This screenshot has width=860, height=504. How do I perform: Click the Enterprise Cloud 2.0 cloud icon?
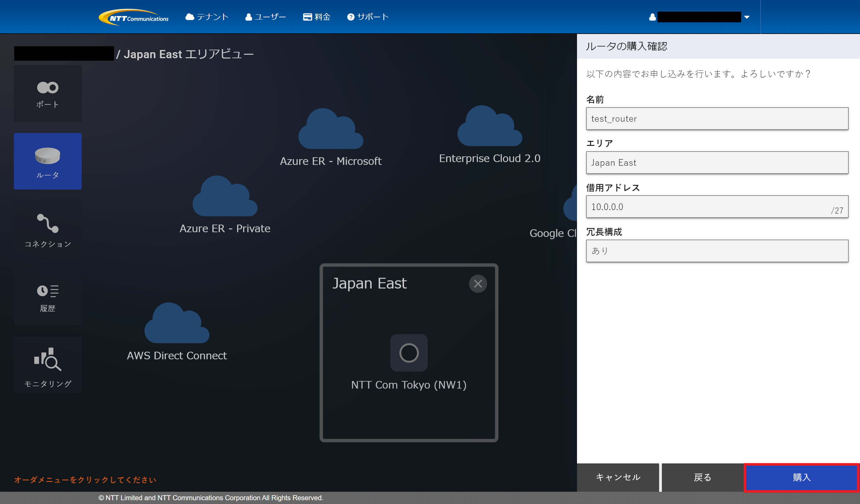(489, 127)
